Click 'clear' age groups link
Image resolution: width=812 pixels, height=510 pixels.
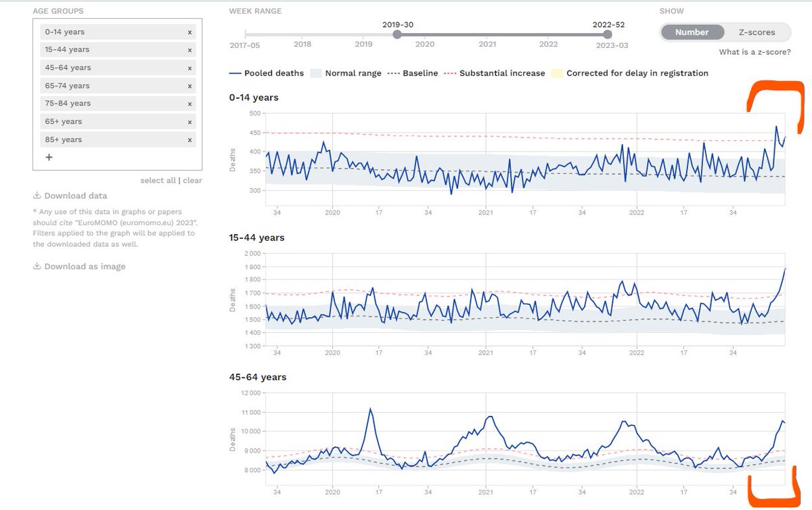tap(193, 181)
